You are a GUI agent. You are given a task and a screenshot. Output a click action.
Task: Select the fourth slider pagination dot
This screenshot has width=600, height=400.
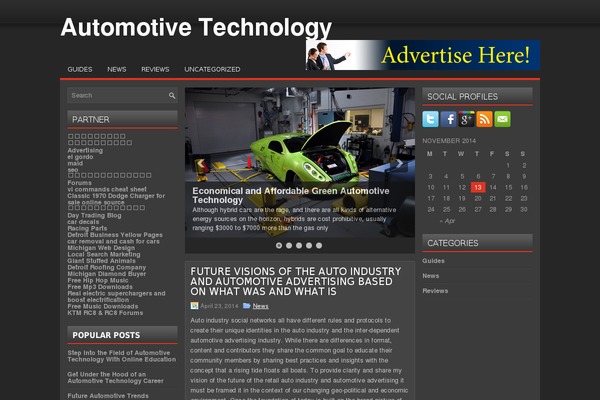[309, 245]
